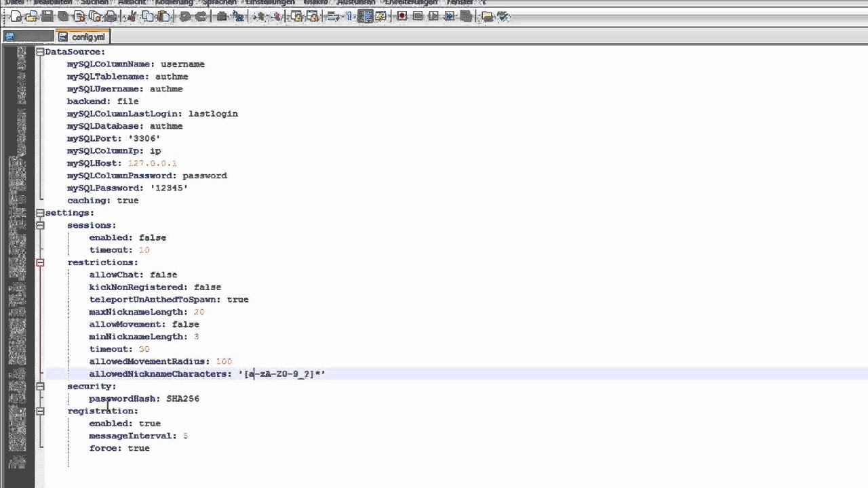The height and width of the screenshot is (488, 868).
Task: Open the Suchen menu
Action: [x=94, y=3]
